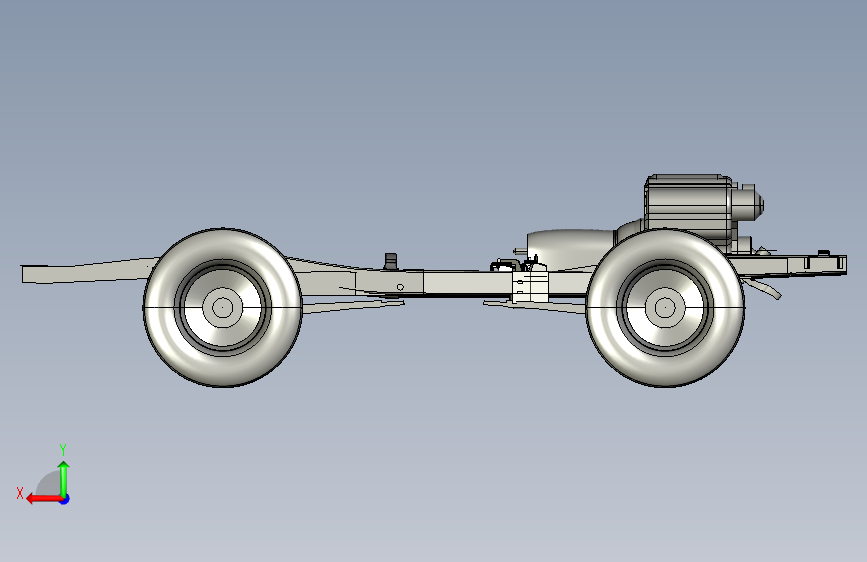Click the green Y label on the triad
Image resolution: width=867 pixels, height=562 pixels.
(63, 449)
